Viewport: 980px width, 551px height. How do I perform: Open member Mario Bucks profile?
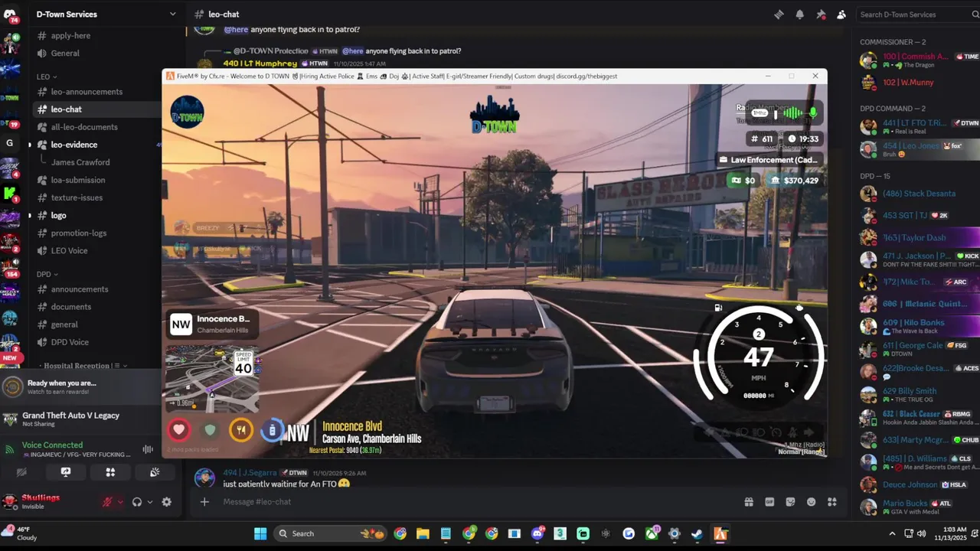pyautogui.click(x=920, y=507)
